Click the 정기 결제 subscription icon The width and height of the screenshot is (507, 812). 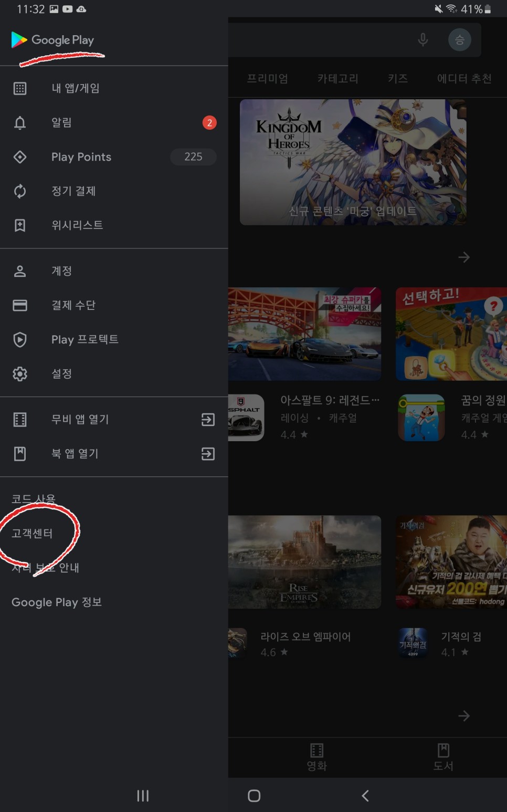click(20, 191)
